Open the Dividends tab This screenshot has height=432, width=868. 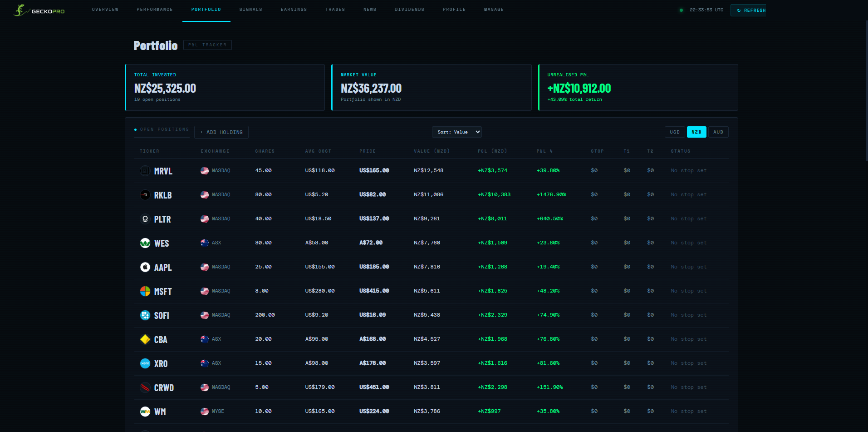[x=410, y=10]
